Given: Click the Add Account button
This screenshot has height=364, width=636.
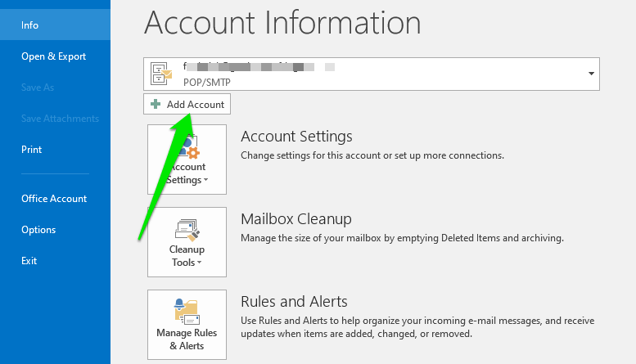Looking at the screenshot, I should 187,104.
